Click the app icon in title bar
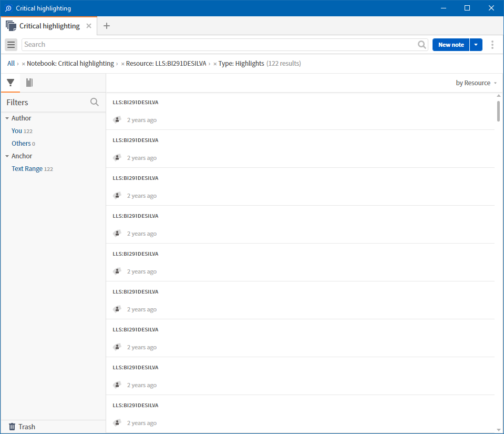The height and width of the screenshot is (434, 504). click(8, 8)
